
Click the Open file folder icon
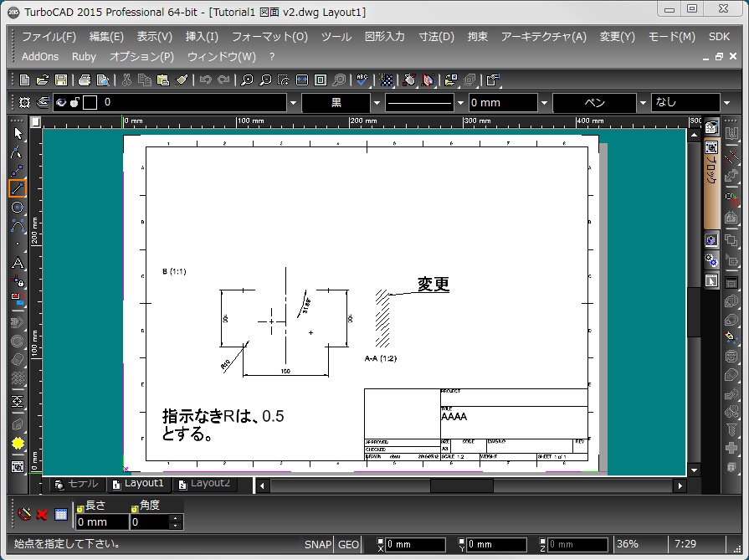click(x=43, y=80)
